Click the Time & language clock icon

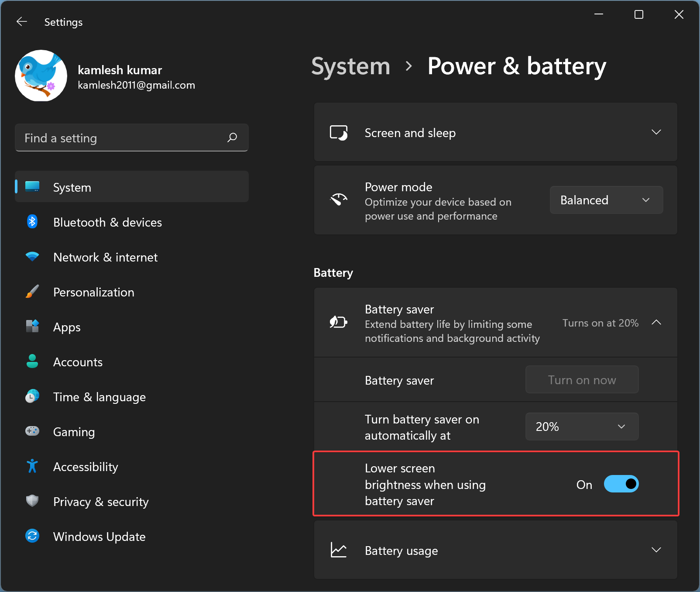point(32,396)
